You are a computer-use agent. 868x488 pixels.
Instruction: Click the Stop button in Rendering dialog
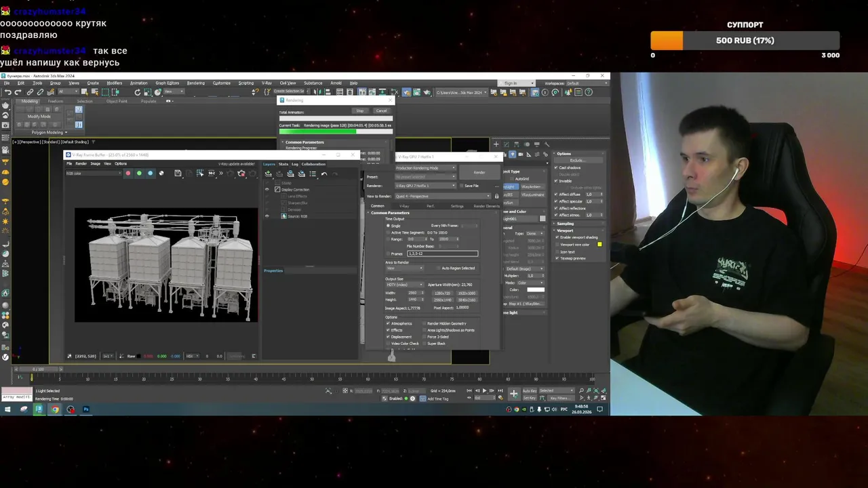click(360, 111)
